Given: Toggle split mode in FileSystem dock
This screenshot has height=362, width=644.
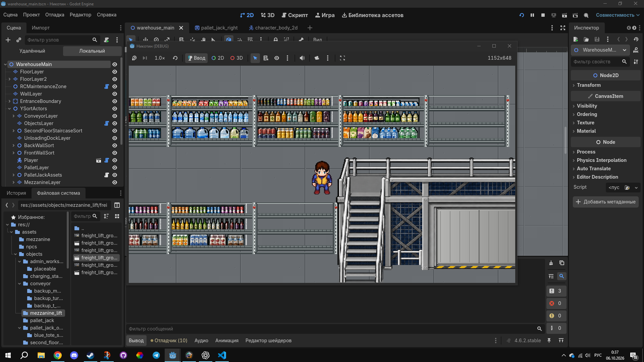Looking at the screenshot, I should coord(117,205).
